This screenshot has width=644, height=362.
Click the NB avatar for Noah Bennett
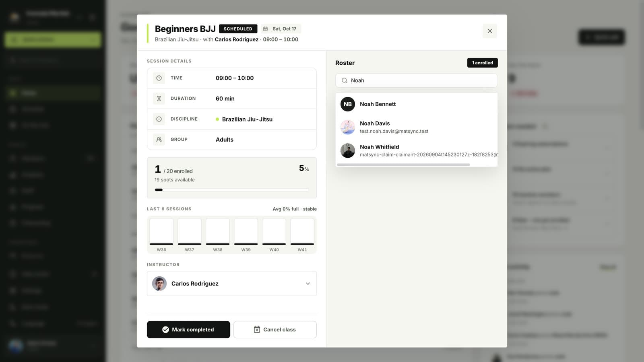coord(348,104)
